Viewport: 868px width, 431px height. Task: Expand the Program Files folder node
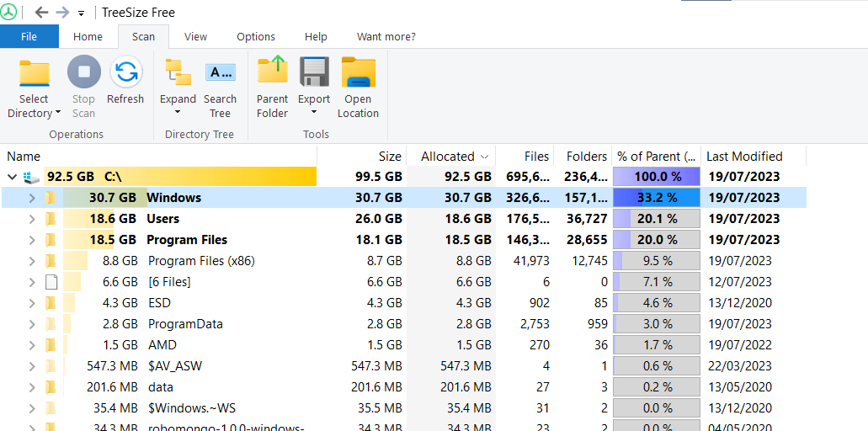coord(32,240)
